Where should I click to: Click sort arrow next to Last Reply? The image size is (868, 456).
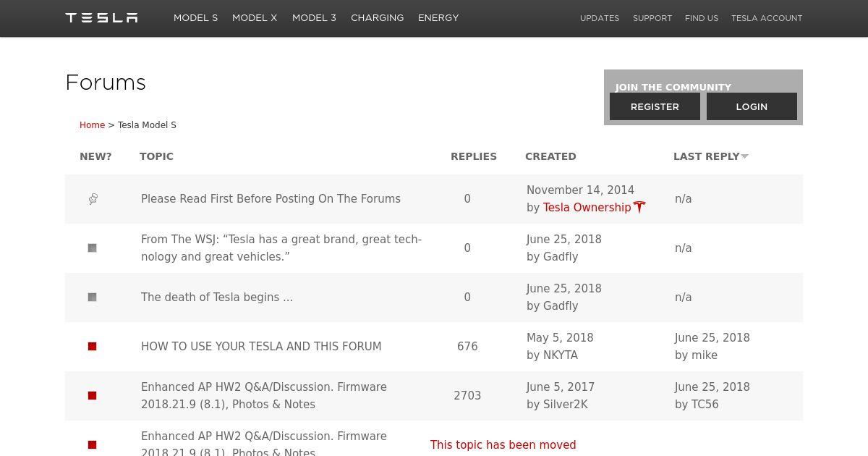(745, 156)
